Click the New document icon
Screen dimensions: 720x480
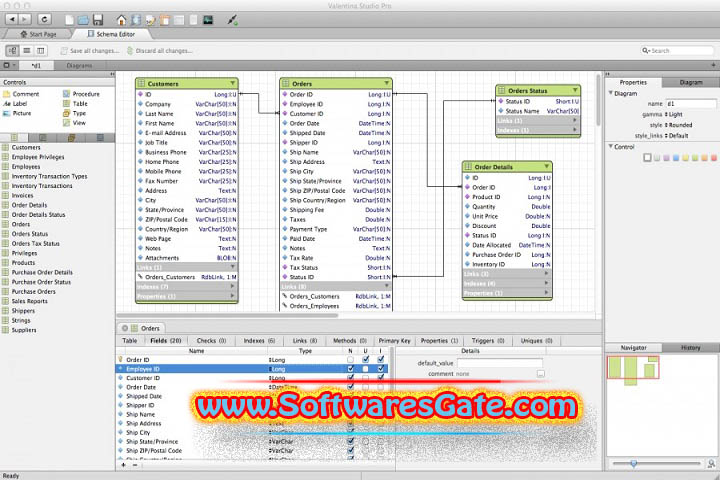[x=69, y=20]
